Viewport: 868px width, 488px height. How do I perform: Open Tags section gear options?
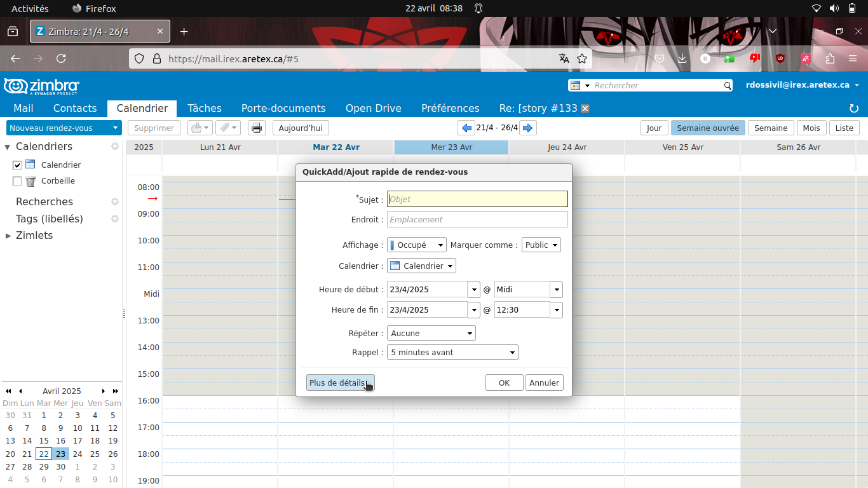pyautogui.click(x=115, y=219)
